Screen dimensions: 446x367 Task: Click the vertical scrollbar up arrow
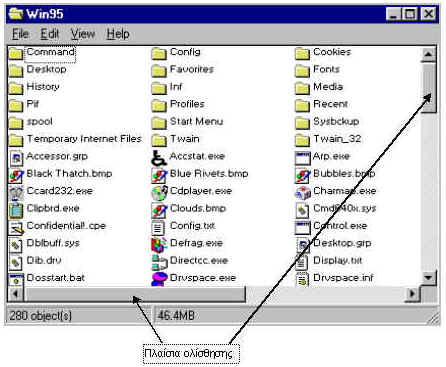click(x=428, y=55)
